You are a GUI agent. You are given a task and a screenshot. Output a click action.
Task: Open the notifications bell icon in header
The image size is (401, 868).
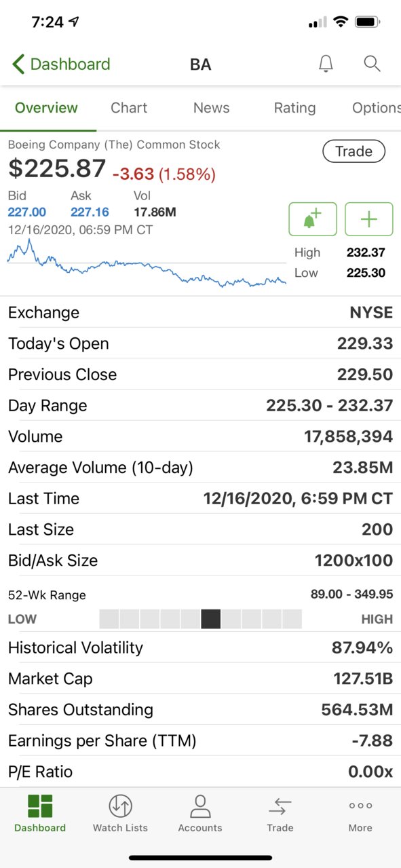326,64
